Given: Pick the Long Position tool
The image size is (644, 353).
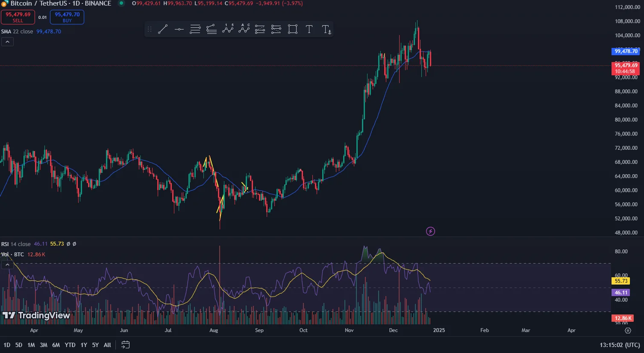Looking at the screenshot, I should coord(260,30).
